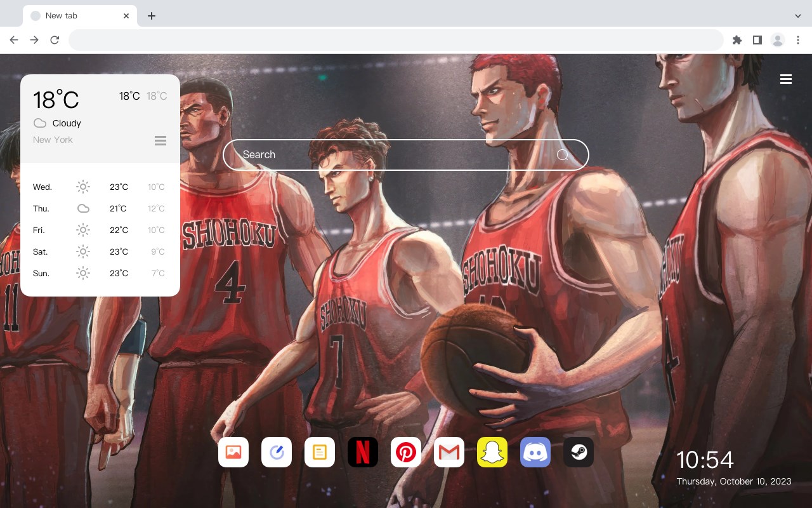Open the Gmail shortcut
812x508 pixels.
pyautogui.click(x=449, y=452)
